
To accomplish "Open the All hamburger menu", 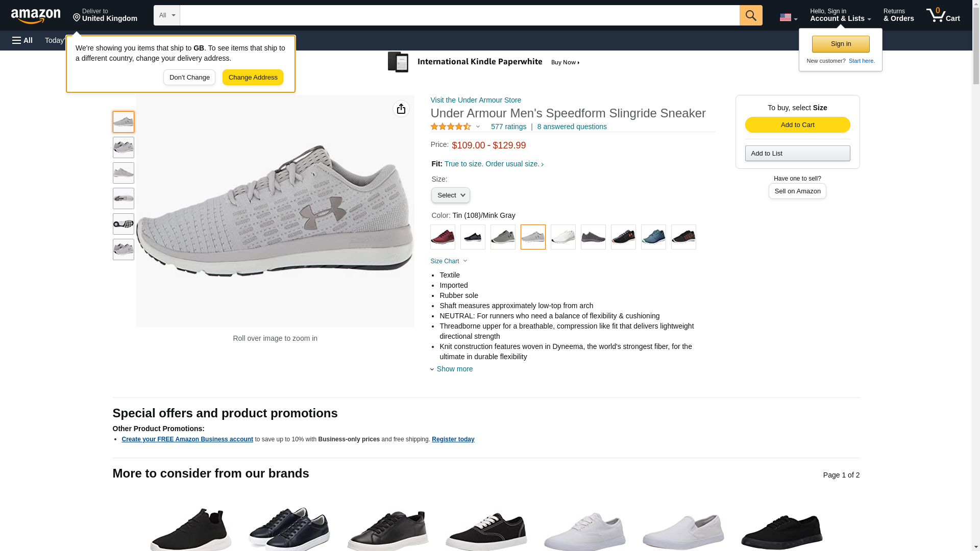I will (22, 40).
